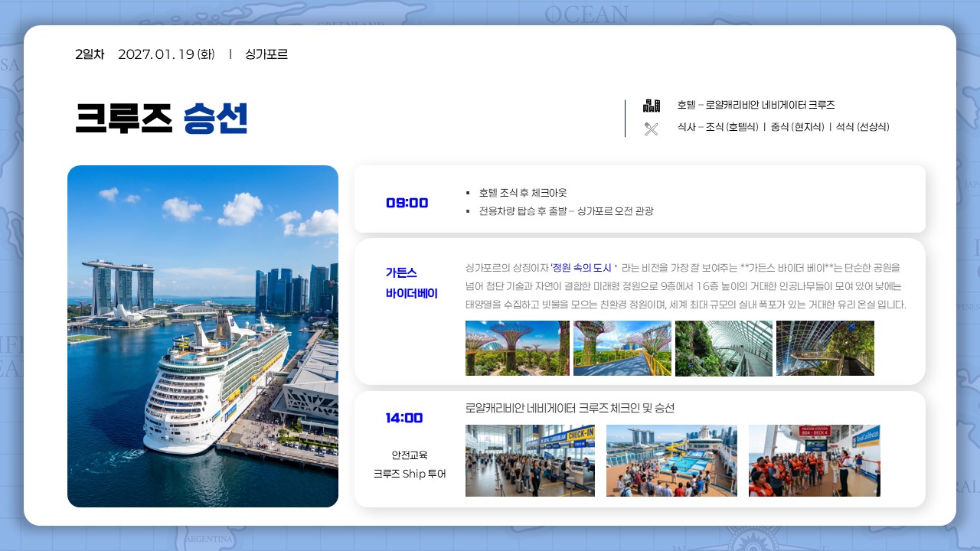Click the 2일차 day label

coord(90,54)
